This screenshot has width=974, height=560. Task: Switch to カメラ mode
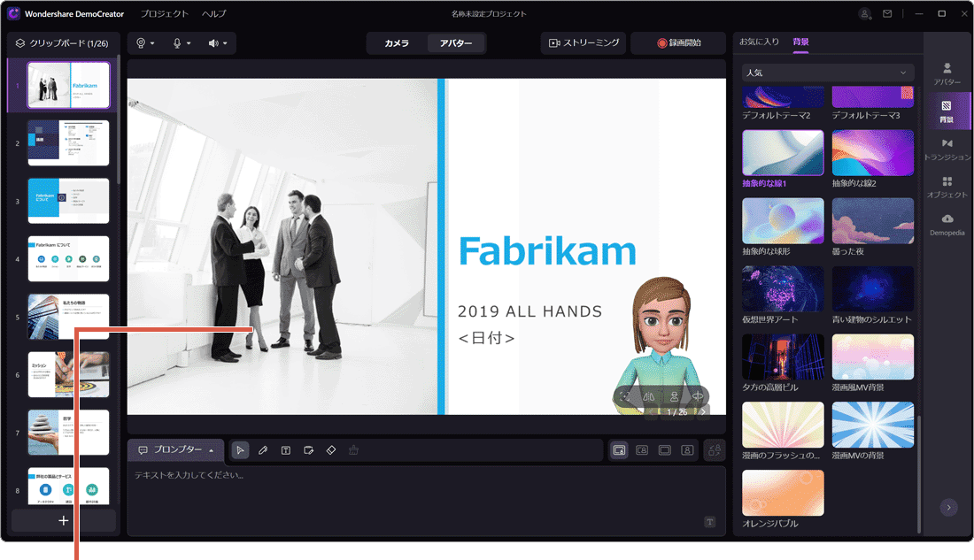point(395,42)
